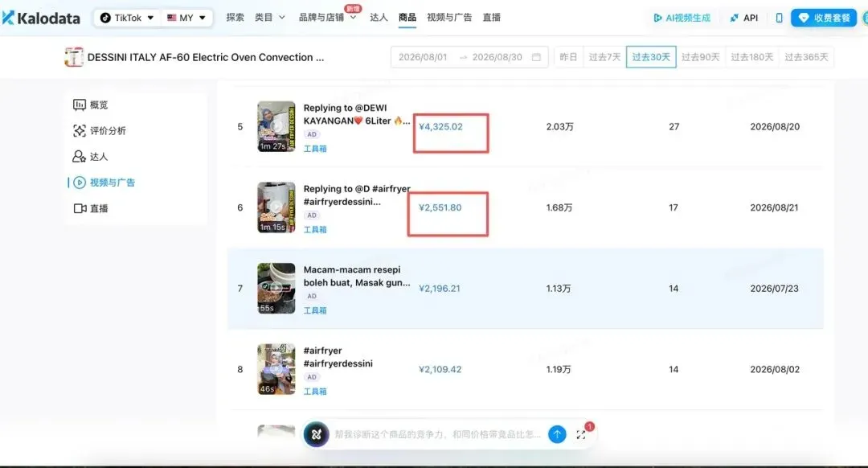Viewport: 868px width, 468px height.
Task: Open AI视频生成 link
Action: (x=682, y=18)
